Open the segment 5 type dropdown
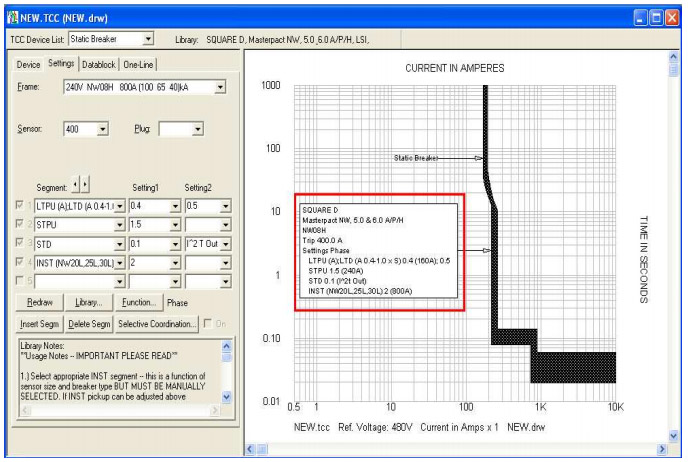This screenshot has width=688, height=462. click(119, 282)
